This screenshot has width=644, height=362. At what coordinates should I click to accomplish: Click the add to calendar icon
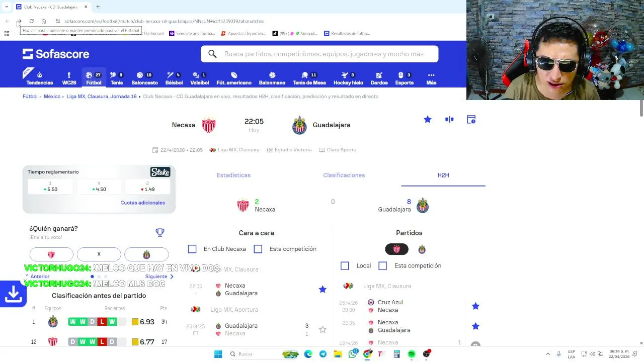click(471, 119)
